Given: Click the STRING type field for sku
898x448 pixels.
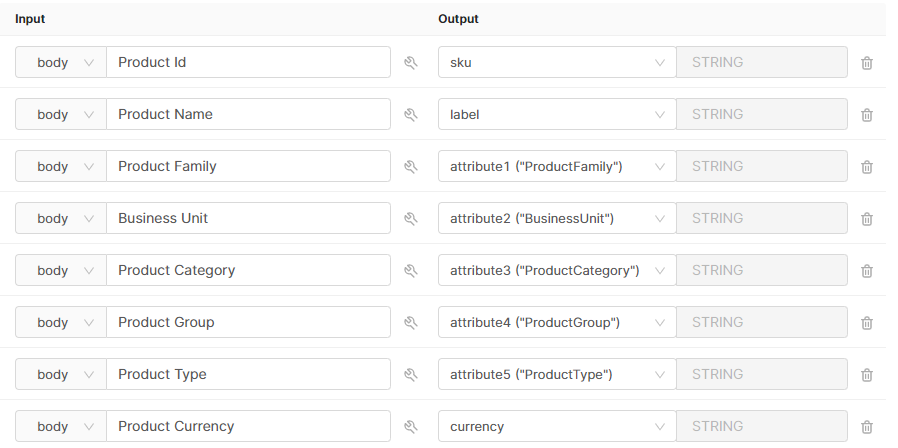Looking at the screenshot, I should click(762, 62).
